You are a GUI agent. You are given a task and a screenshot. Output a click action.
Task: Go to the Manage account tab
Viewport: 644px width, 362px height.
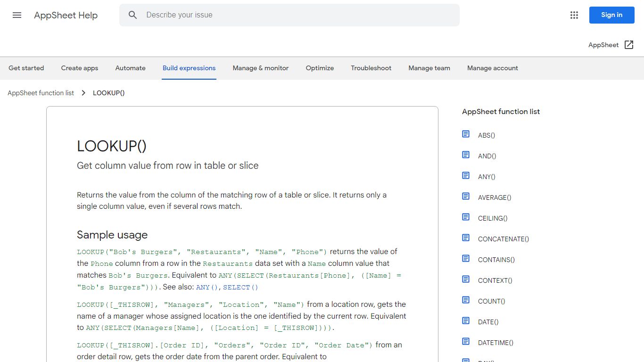(x=493, y=68)
